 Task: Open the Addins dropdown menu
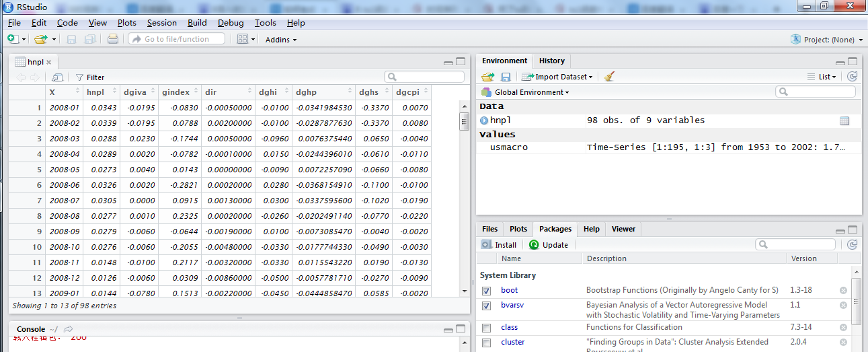pos(280,40)
